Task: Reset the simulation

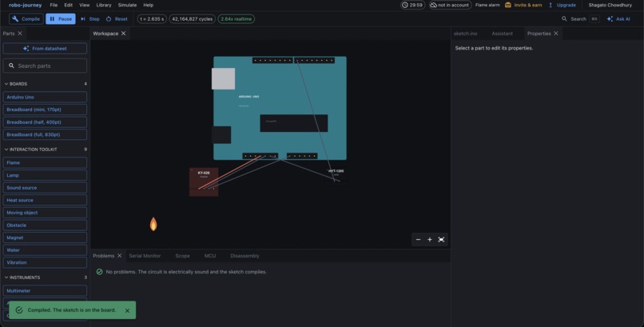Action: 117,19
